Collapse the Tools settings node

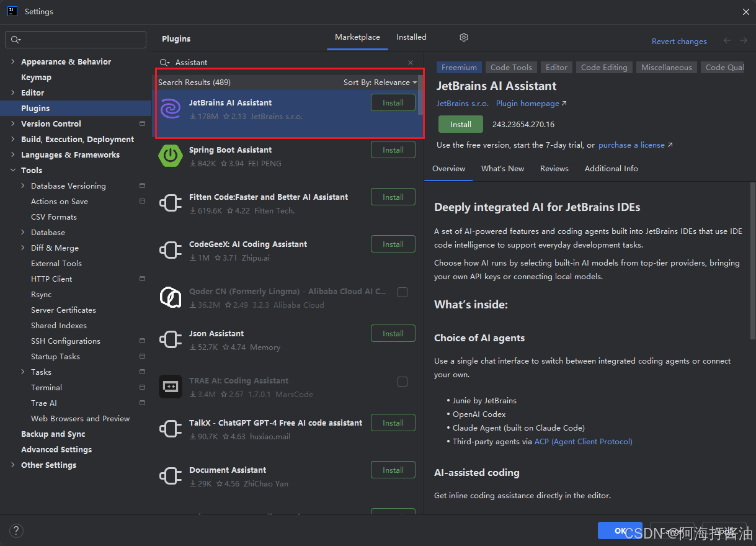coord(13,171)
